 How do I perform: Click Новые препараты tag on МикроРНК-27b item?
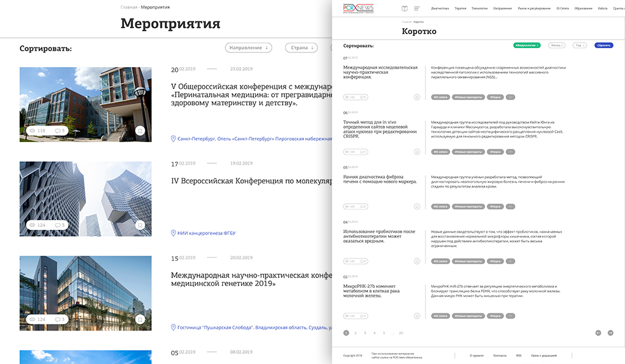468,316
